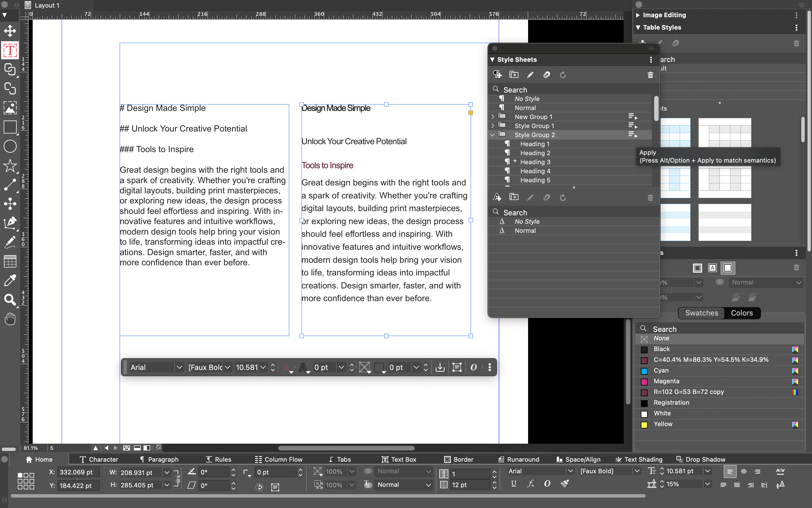Open Faux Bold style dropdown in Measurements

point(637,471)
